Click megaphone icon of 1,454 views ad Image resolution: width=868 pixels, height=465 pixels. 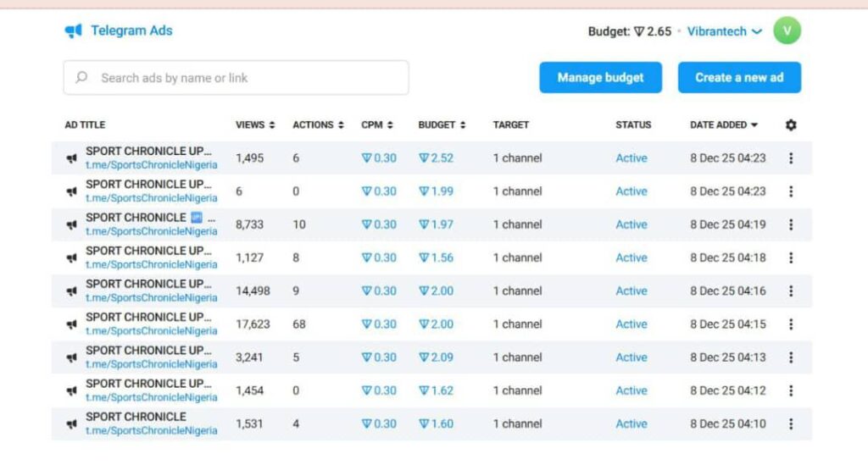[71, 391]
